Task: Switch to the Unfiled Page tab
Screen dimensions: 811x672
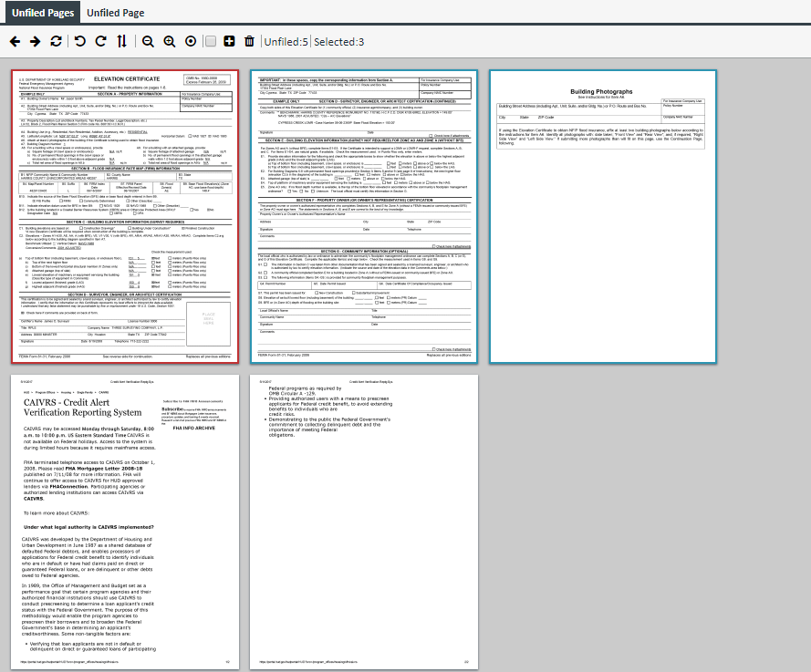Action: pos(116,13)
